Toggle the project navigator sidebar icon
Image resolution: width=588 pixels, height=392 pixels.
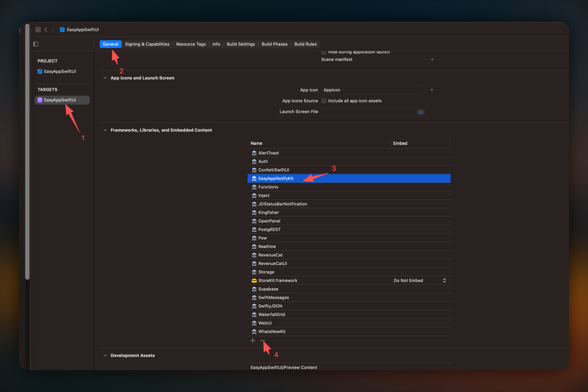point(36,44)
